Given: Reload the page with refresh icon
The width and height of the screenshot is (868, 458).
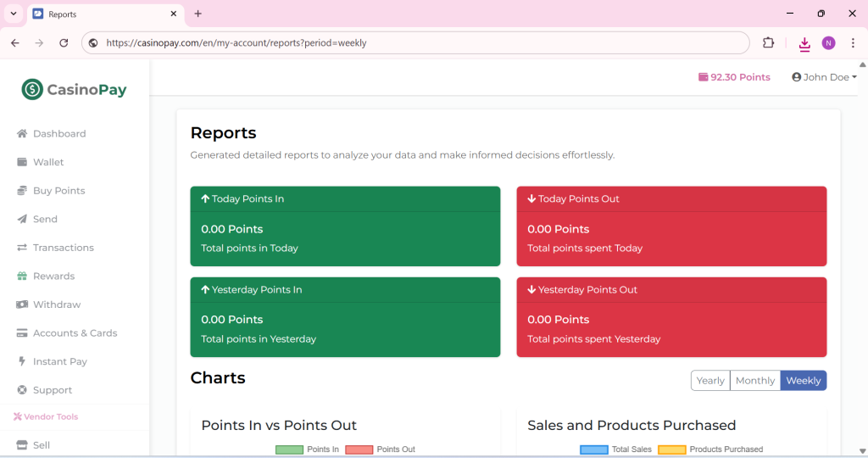Looking at the screenshot, I should tap(64, 42).
